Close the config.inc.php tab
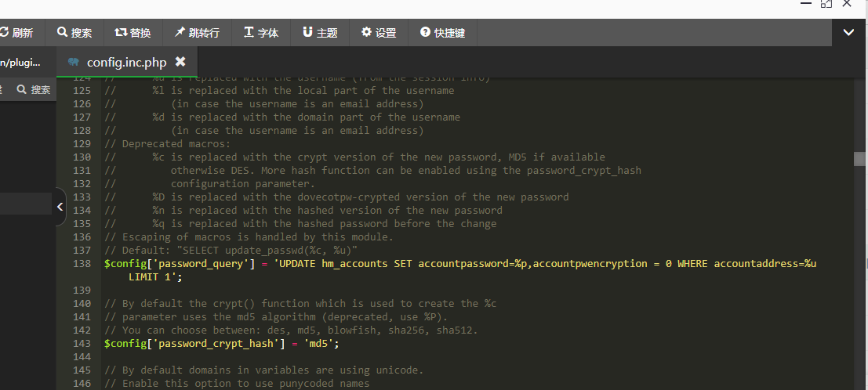The width and height of the screenshot is (868, 390). coord(180,62)
